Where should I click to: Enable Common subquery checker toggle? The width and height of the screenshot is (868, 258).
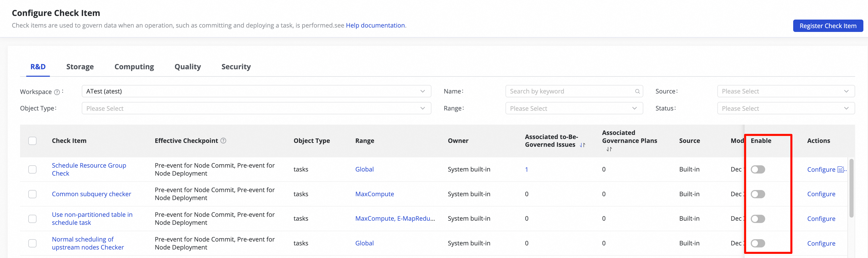point(758,194)
